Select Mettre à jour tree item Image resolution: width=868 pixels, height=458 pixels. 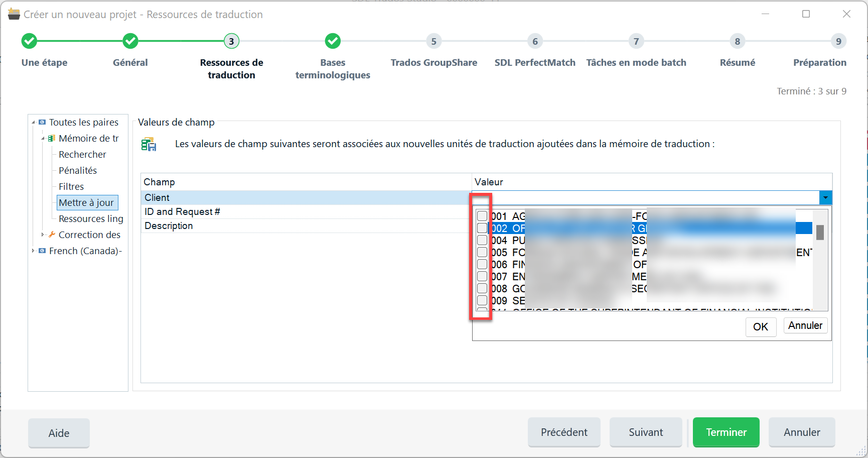[x=87, y=202]
